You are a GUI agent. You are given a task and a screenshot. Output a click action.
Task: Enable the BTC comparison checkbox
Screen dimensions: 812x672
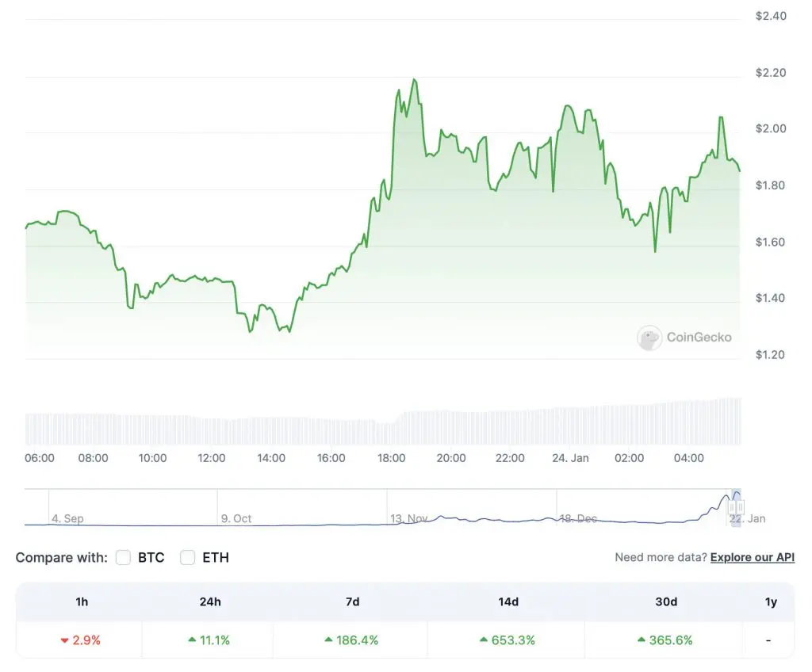pyautogui.click(x=123, y=558)
